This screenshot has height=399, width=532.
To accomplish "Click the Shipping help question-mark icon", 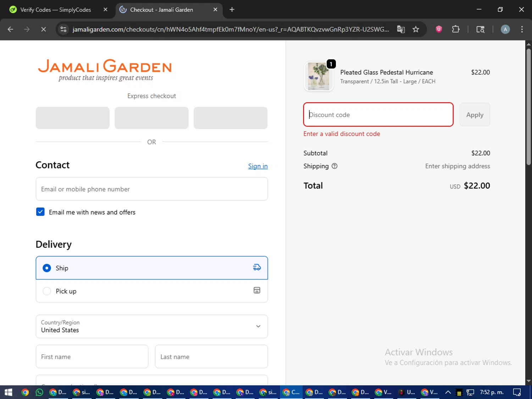I will (x=334, y=166).
